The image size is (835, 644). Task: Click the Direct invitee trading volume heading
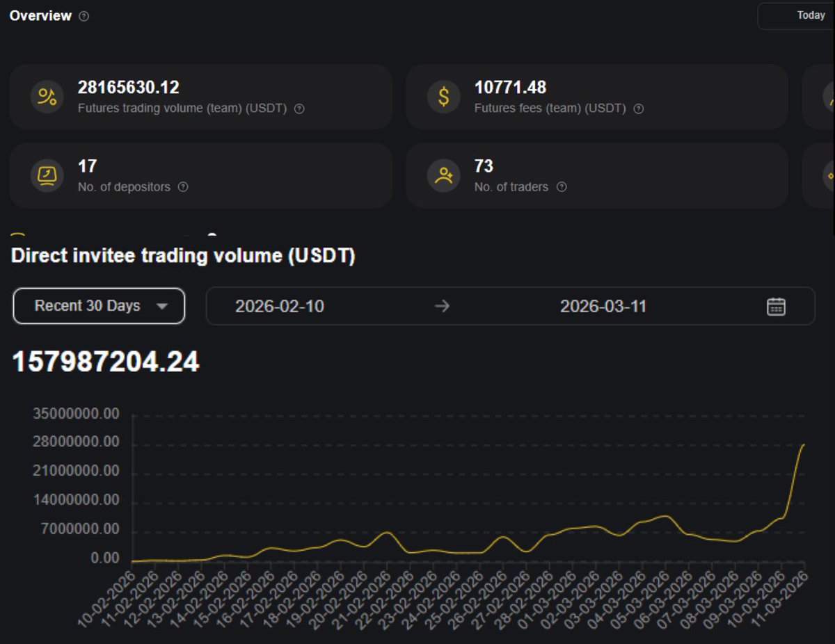(184, 256)
